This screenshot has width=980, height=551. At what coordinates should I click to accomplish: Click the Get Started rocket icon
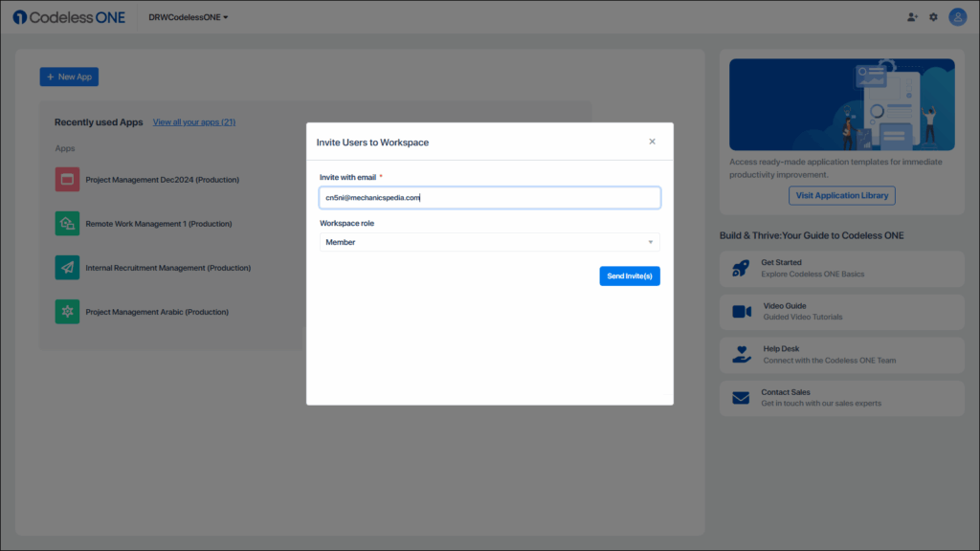[x=741, y=269]
